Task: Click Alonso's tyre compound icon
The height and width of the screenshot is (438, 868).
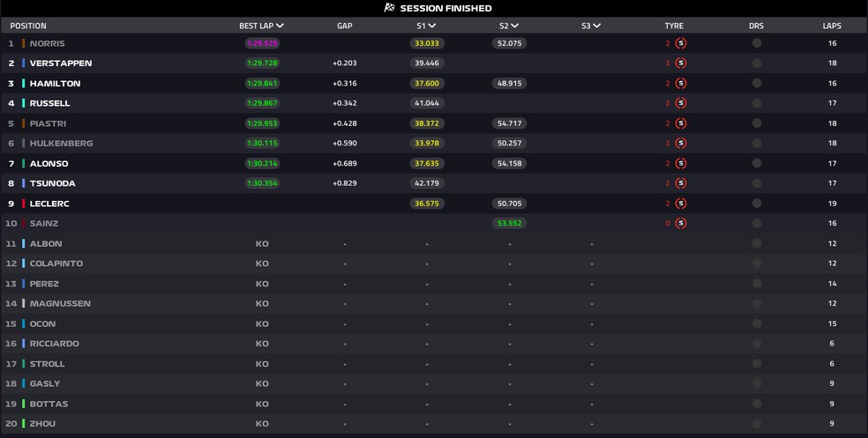Action: pyautogui.click(x=681, y=163)
